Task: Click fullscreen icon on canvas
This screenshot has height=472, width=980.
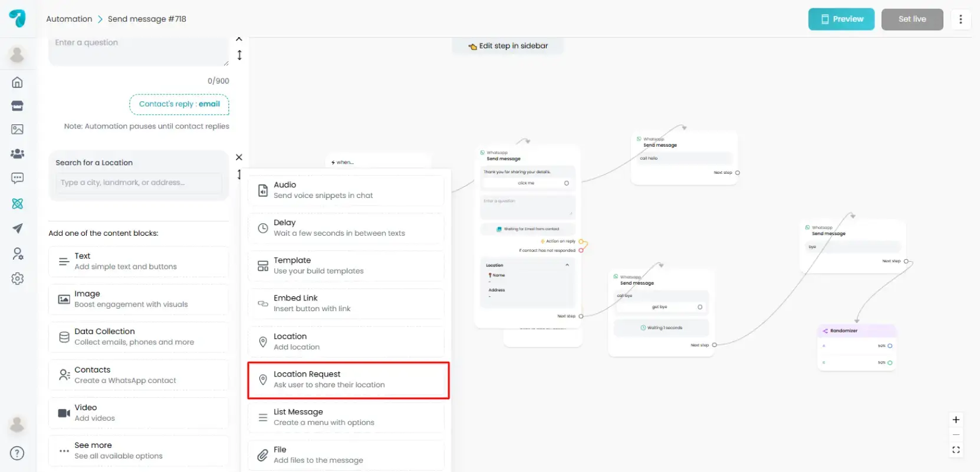Action: pyautogui.click(x=956, y=450)
